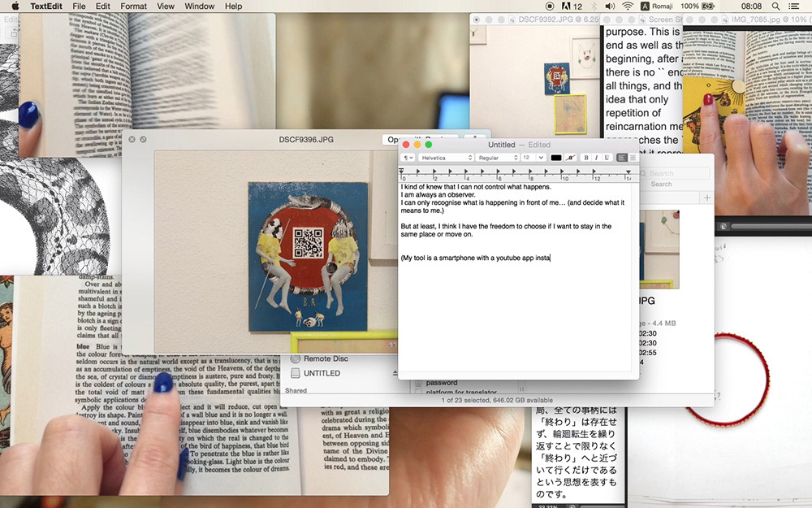This screenshot has height=508, width=812.
Task: Click the right margin marker on ruler
Action: pos(628,172)
